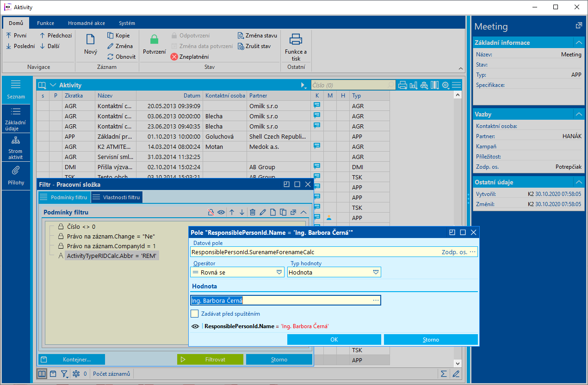Click Kontejner... button
588x385 pixels.
pos(72,359)
